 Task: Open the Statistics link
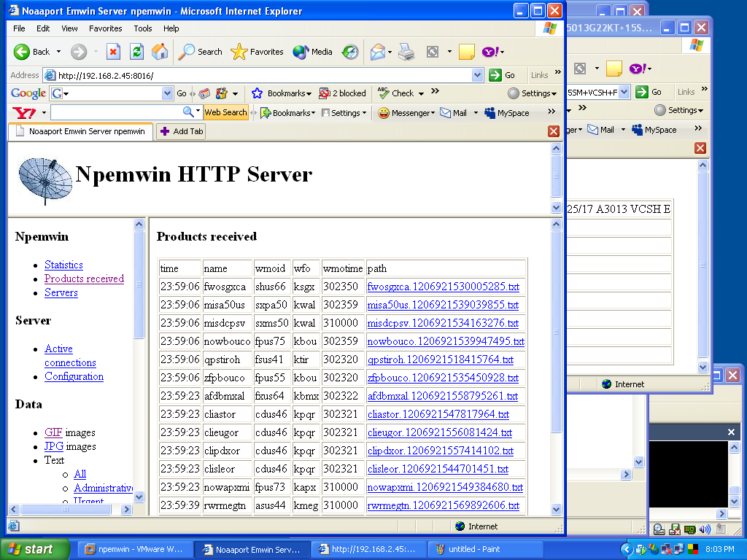(64, 265)
